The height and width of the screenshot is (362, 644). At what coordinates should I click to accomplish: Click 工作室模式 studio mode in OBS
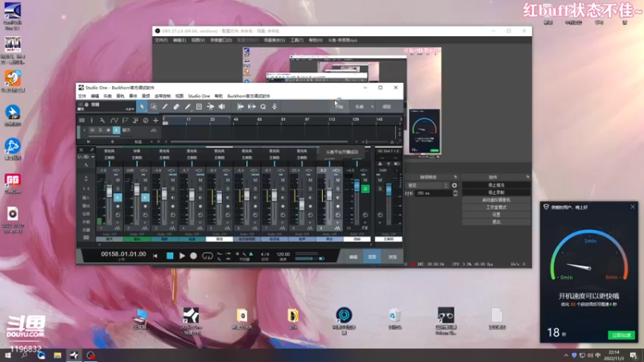coord(496,208)
